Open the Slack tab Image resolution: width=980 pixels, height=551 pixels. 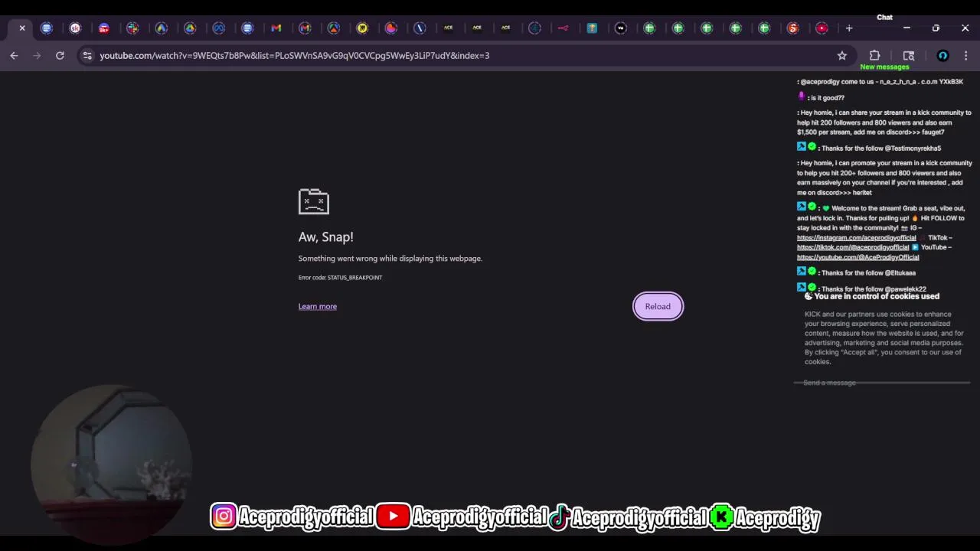(x=132, y=28)
